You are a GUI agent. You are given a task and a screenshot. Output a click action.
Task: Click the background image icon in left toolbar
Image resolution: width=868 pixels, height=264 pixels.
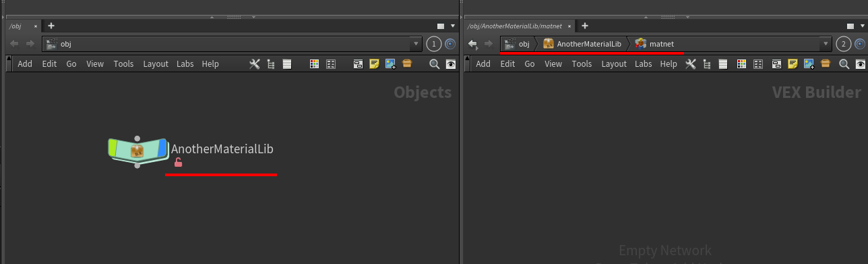[390, 64]
